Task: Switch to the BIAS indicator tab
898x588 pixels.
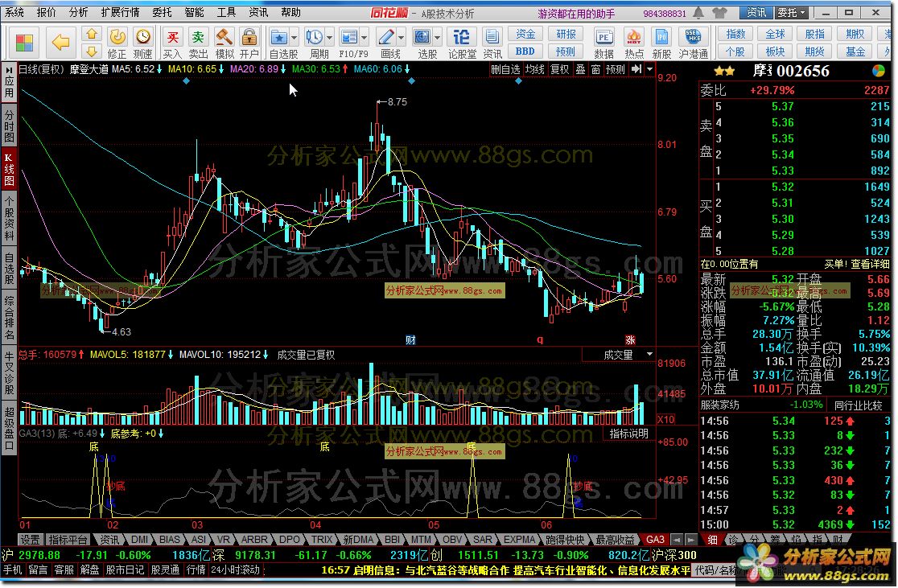Action: pos(169,539)
